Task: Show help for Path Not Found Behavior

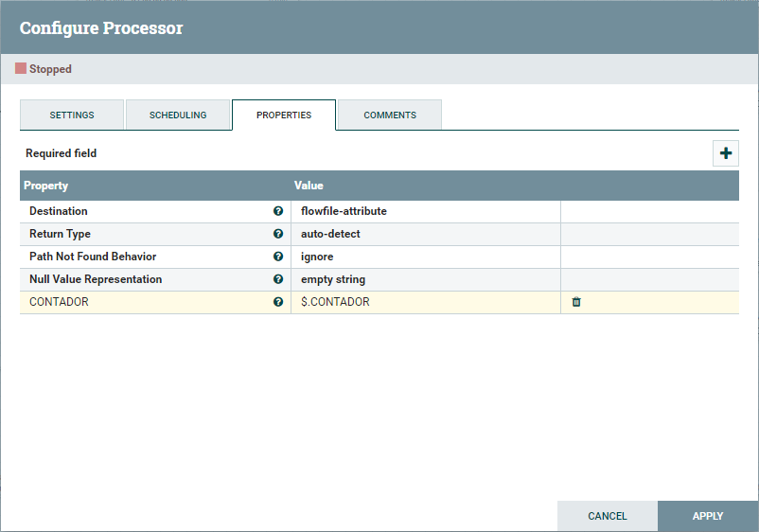Action: pyautogui.click(x=278, y=257)
